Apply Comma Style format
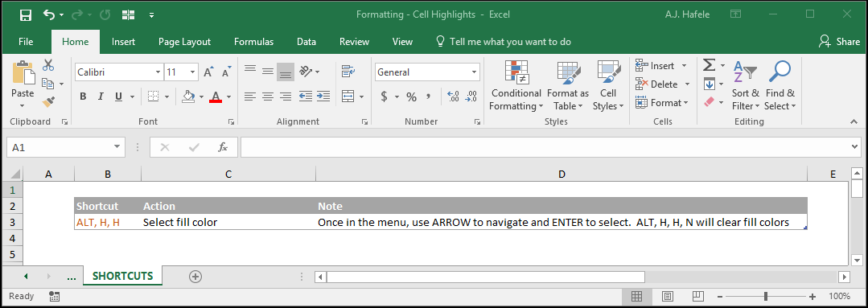The width and height of the screenshot is (868, 308). point(429,97)
